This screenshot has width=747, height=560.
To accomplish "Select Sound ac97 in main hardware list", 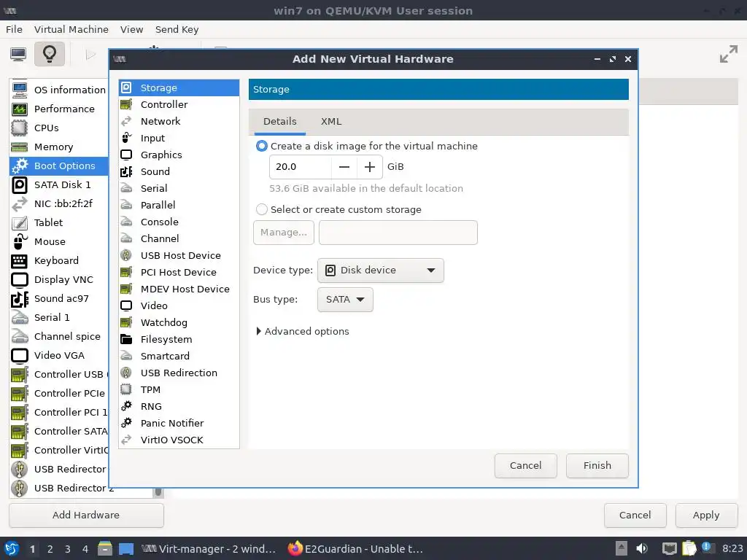I will [x=59, y=298].
